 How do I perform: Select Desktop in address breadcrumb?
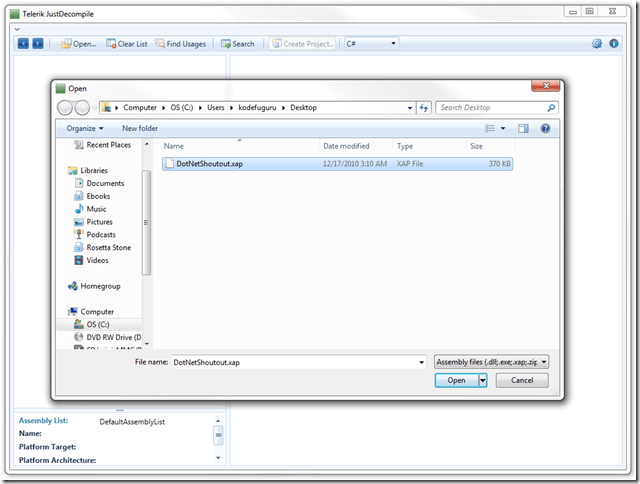(x=303, y=107)
